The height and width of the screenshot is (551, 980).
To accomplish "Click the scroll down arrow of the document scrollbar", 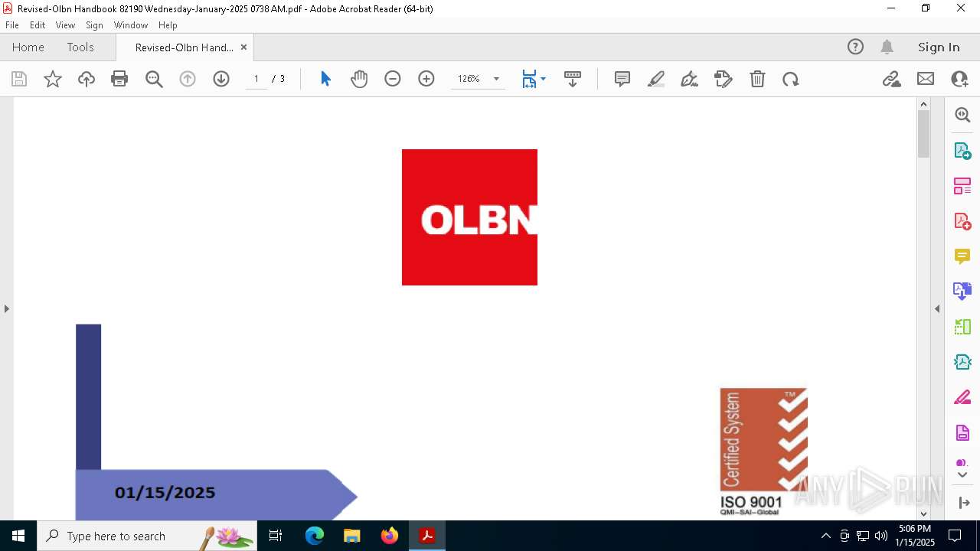I will click(923, 514).
